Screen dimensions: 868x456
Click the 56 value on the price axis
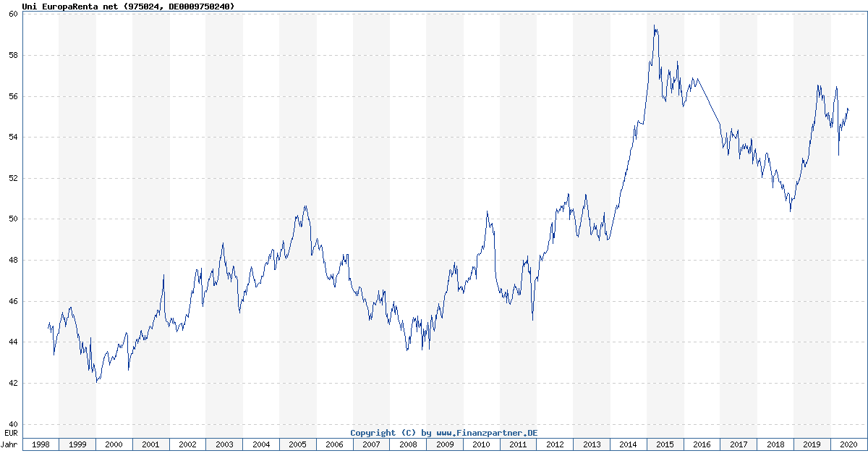[x=12, y=96]
